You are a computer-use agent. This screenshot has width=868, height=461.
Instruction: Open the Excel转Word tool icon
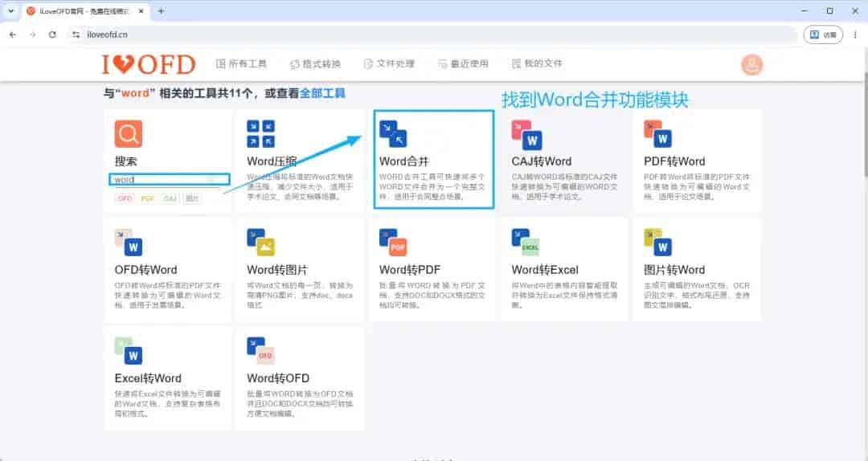(x=129, y=351)
